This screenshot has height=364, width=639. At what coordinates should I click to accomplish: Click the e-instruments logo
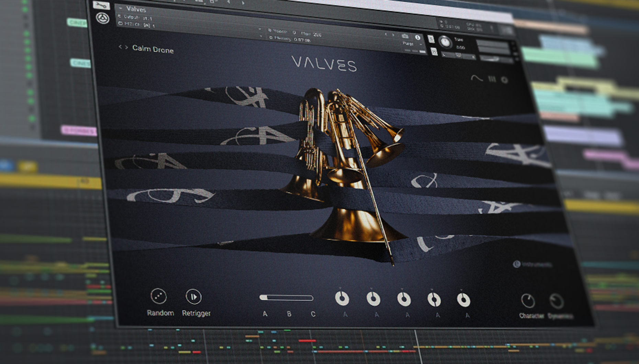532,264
